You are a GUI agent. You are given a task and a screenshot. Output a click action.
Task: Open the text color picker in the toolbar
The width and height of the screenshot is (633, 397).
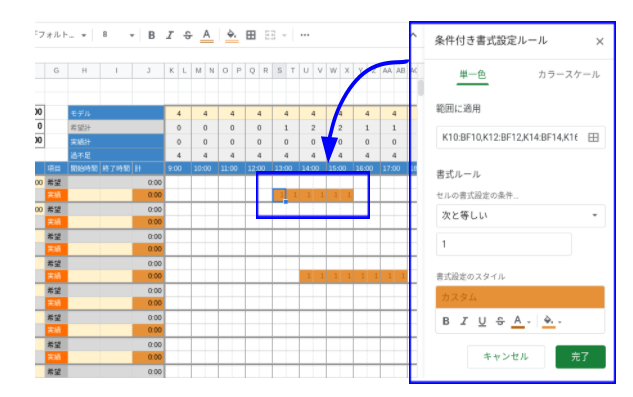point(207,36)
